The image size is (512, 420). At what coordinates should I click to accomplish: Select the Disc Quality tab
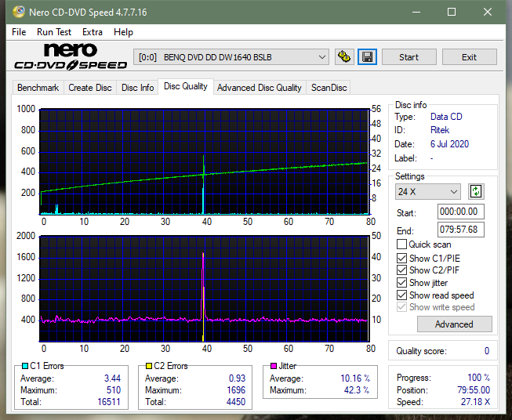point(186,86)
